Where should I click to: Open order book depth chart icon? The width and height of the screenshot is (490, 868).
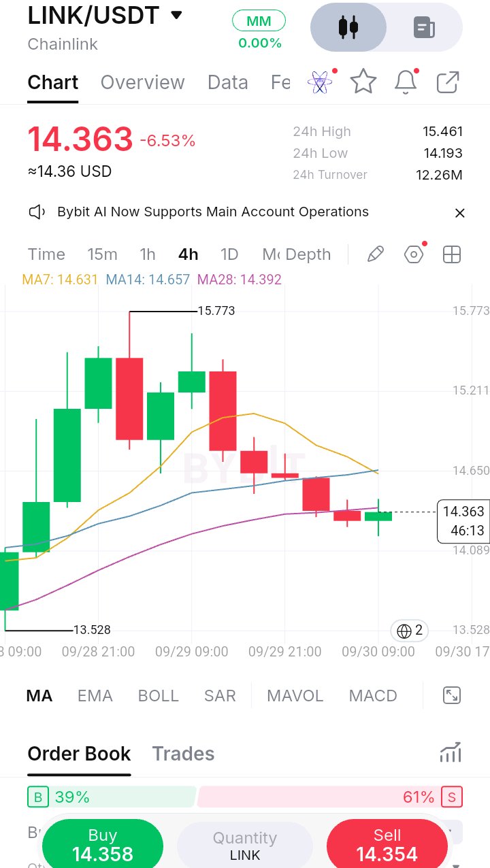pos(451,752)
